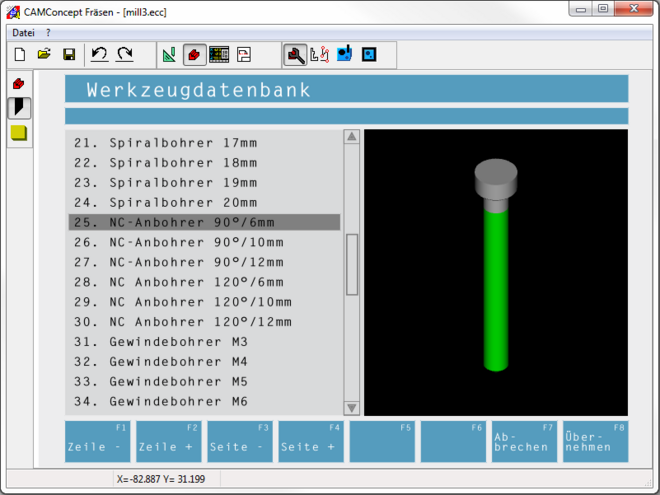This screenshot has width=660, height=495.
Task: Click Seite + to page down
Action: coord(310,441)
